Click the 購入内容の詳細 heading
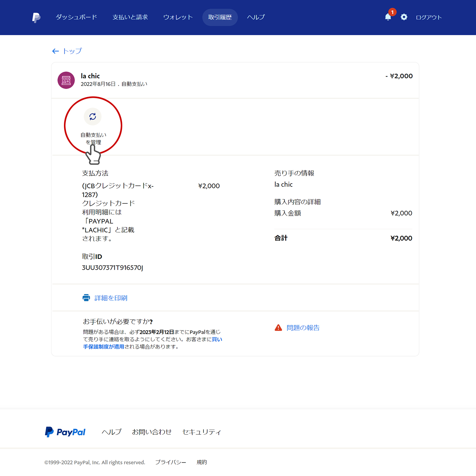Screen dimensions: 476x476 click(297, 202)
